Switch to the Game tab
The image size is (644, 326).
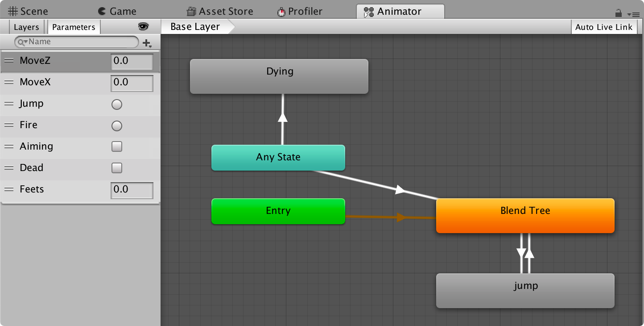click(x=117, y=11)
